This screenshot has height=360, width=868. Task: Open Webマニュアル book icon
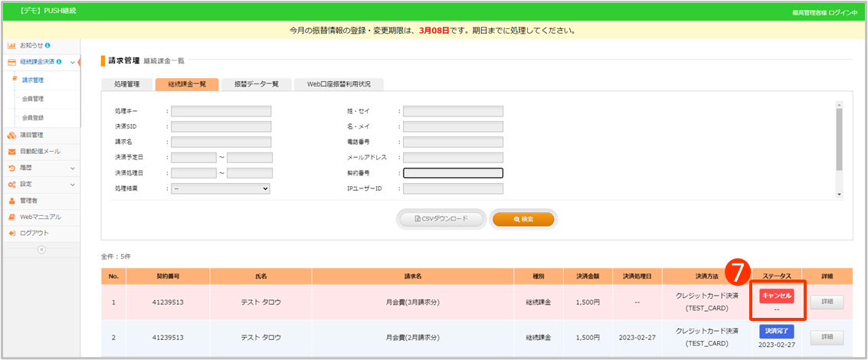point(11,217)
